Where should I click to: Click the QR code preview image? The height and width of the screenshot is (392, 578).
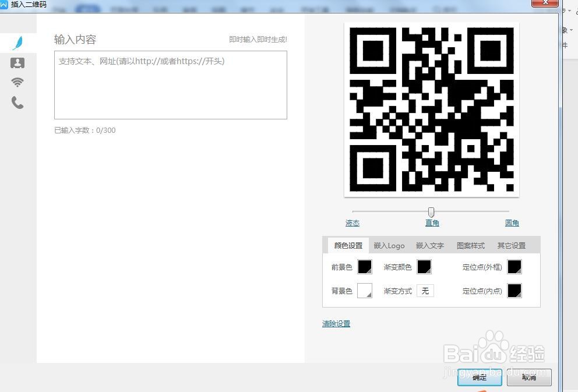[x=432, y=110]
